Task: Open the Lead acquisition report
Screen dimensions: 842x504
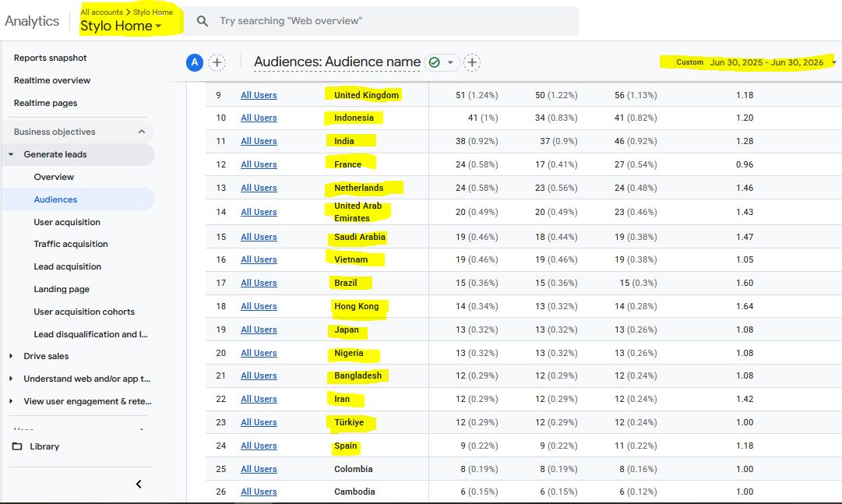Action: point(68,266)
